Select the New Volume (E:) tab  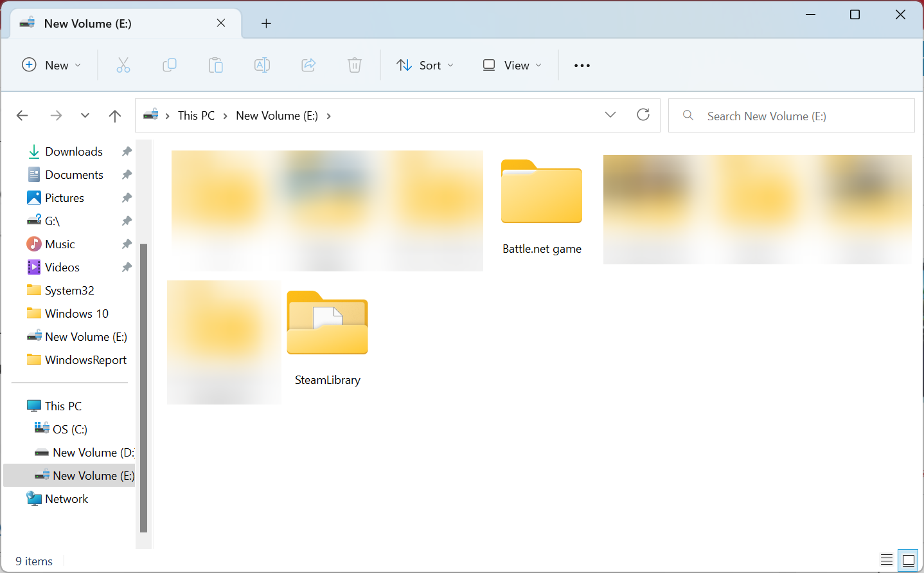(127, 24)
